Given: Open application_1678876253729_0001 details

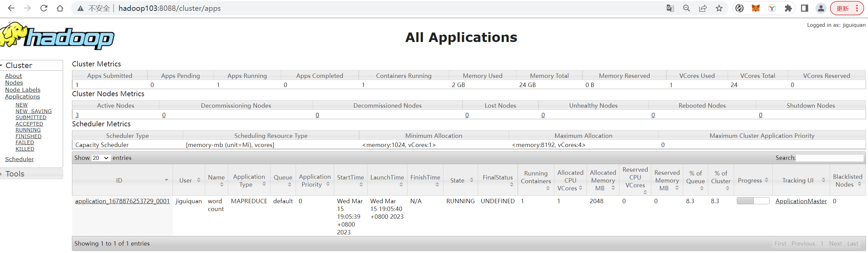Looking at the screenshot, I should 122,201.
